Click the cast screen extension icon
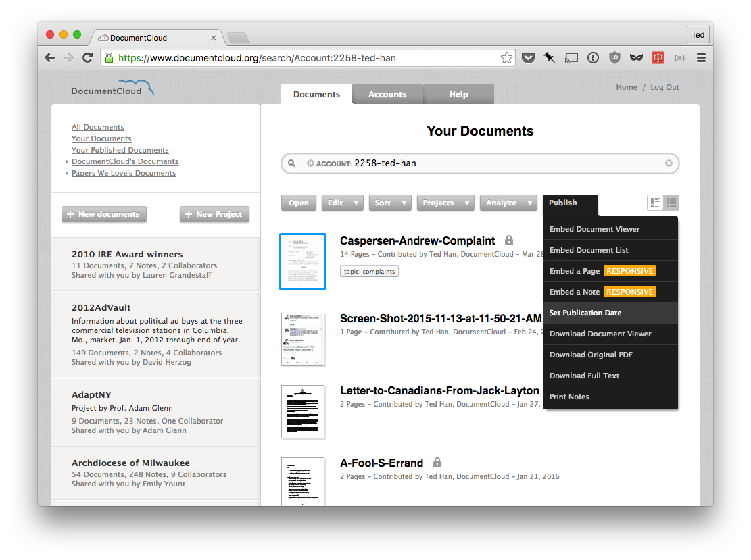The height and width of the screenshot is (560, 751). coord(571,58)
